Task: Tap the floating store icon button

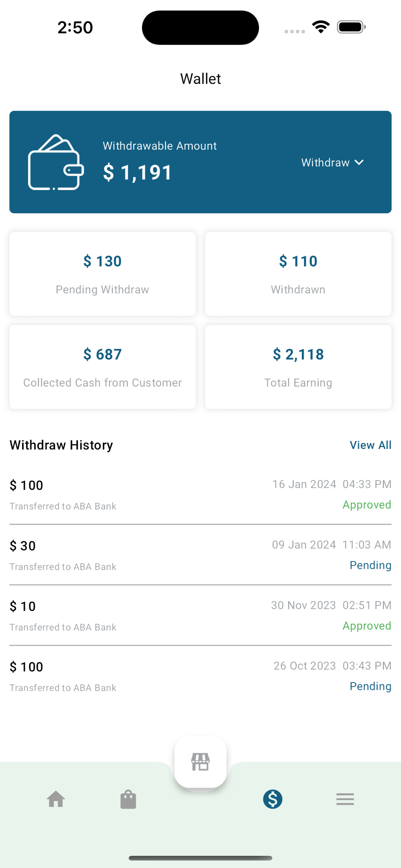Action: coord(200,762)
